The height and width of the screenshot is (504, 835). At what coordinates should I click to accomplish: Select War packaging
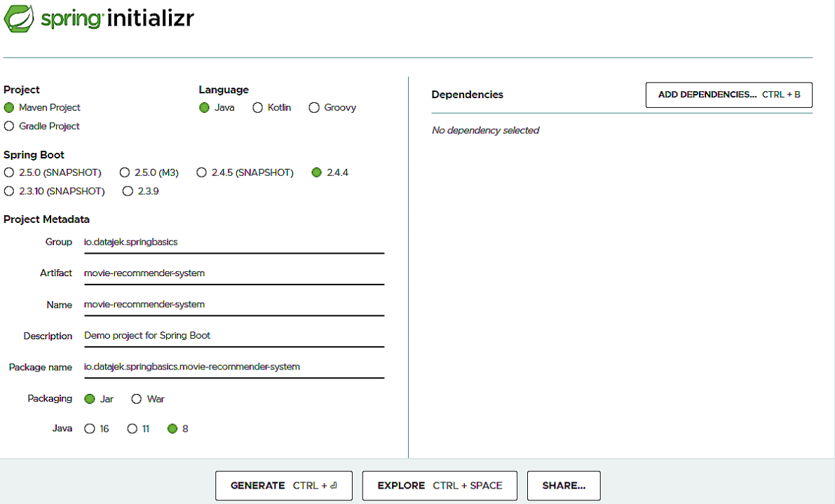pos(136,399)
